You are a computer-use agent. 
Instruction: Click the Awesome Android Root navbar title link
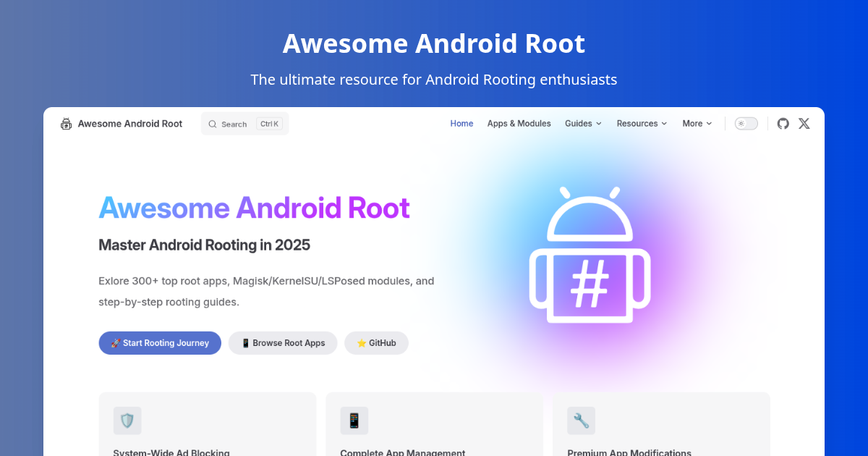130,124
